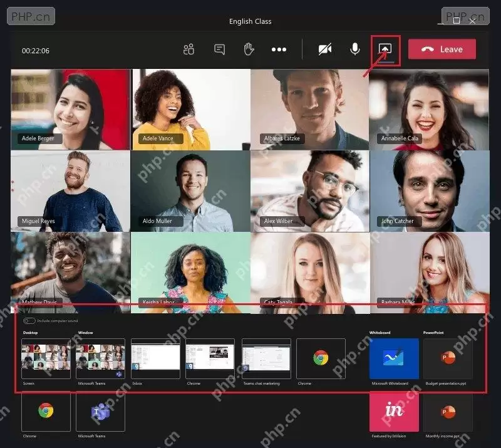Maximize the meeting window
The width and height of the screenshot is (501, 448).
coord(457,21)
